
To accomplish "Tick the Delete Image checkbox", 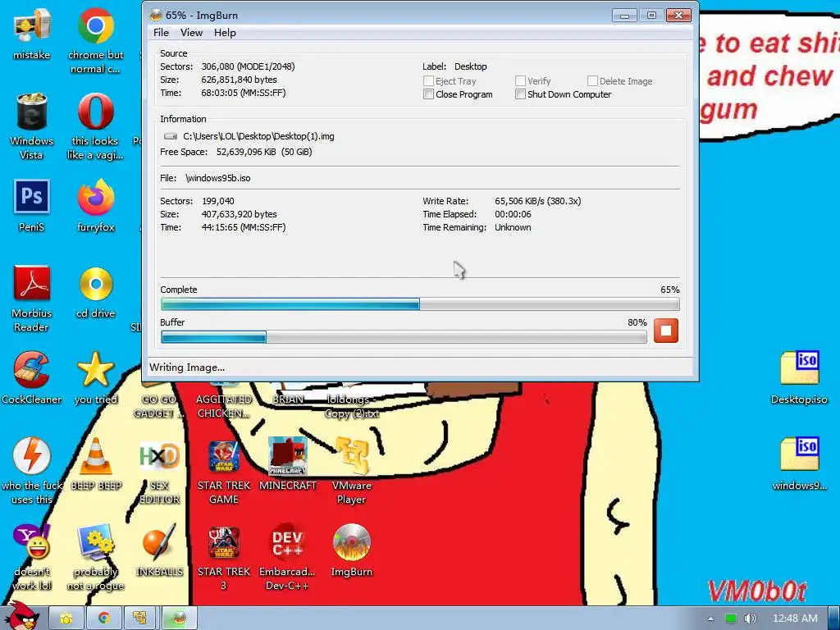I will 592,81.
